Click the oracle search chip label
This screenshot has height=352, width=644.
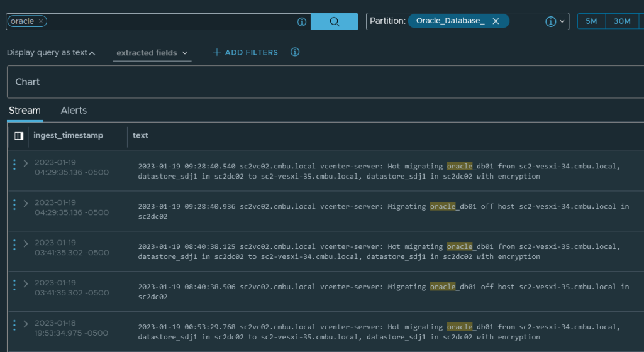[22, 21]
